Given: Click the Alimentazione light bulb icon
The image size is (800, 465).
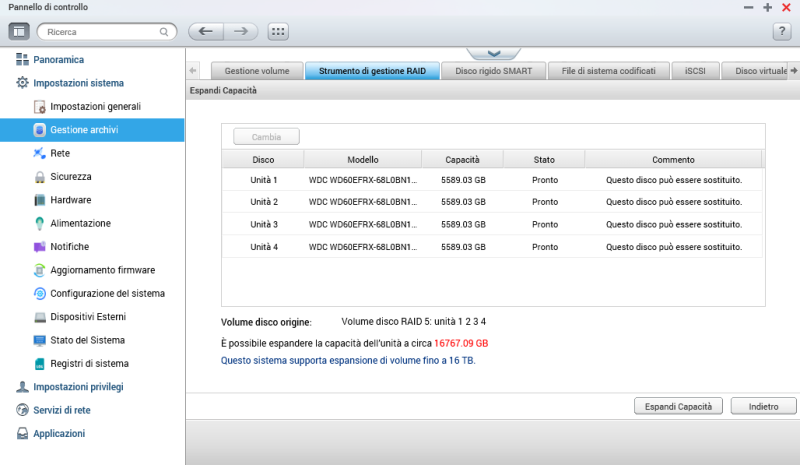Looking at the screenshot, I should (x=40, y=223).
